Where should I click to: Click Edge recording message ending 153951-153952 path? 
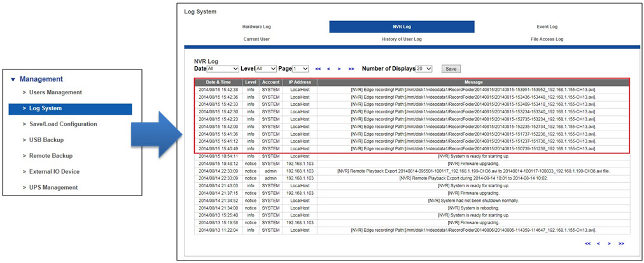point(473,90)
